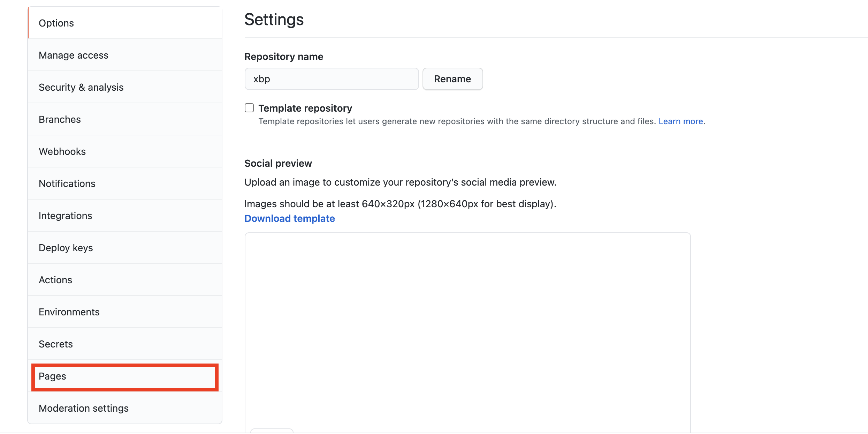Follow the Learn more link

(x=680, y=121)
